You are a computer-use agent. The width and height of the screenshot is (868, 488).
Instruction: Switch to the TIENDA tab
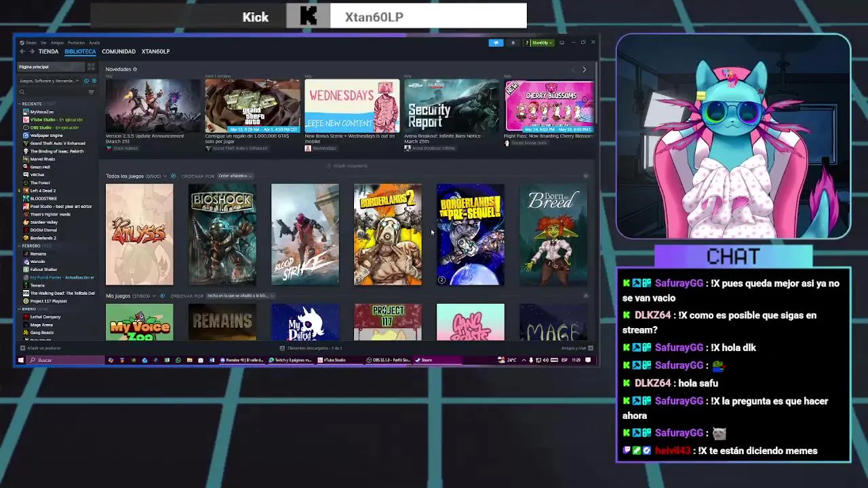(x=48, y=52)
